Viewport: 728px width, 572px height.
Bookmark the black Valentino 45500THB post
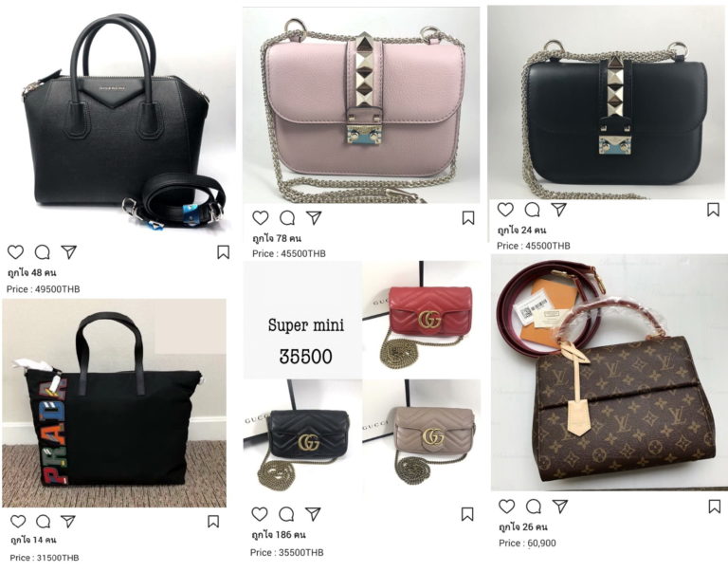pyautogui.click(x=713, y=210)
